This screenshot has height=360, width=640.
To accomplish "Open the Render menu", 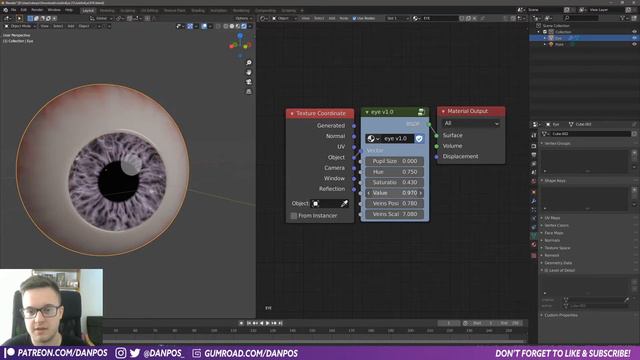I will click(37, 10).
